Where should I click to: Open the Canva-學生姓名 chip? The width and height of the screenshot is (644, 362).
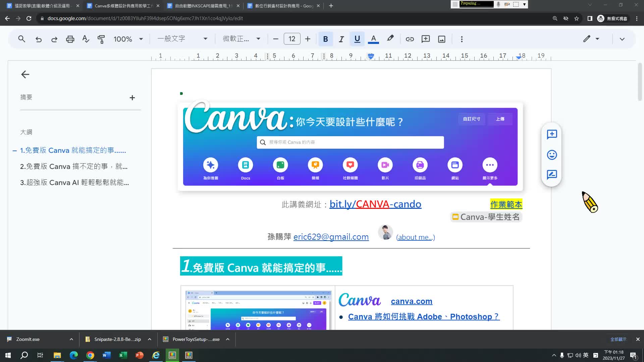point(486,217)
